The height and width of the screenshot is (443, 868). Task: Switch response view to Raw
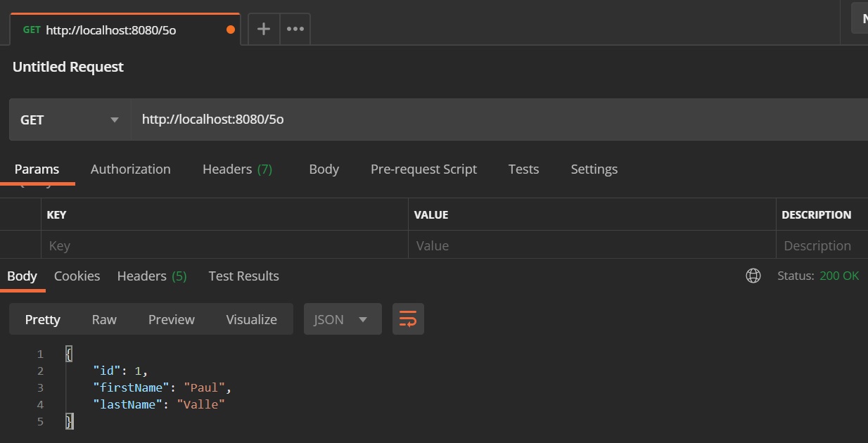104,319
